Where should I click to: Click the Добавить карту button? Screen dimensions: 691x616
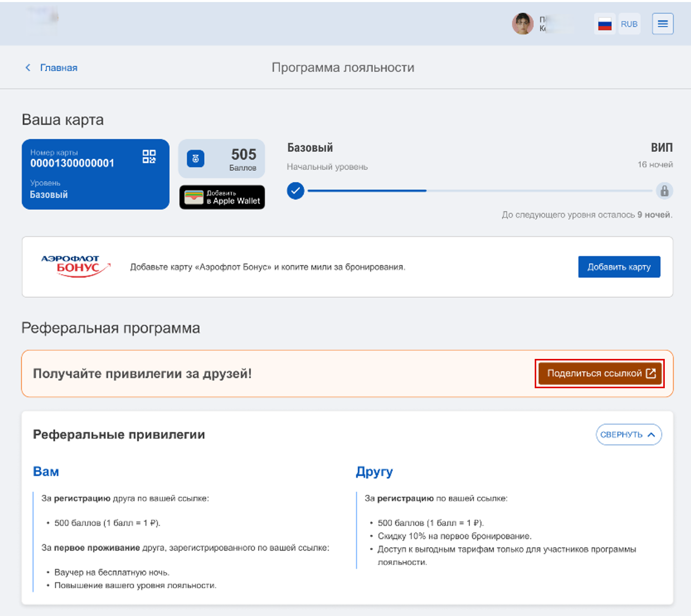[619, 267]
